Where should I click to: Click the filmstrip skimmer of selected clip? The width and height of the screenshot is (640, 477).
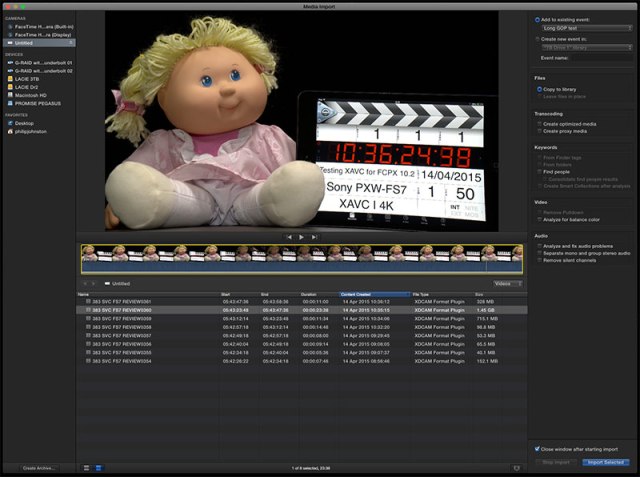(302, 259)
